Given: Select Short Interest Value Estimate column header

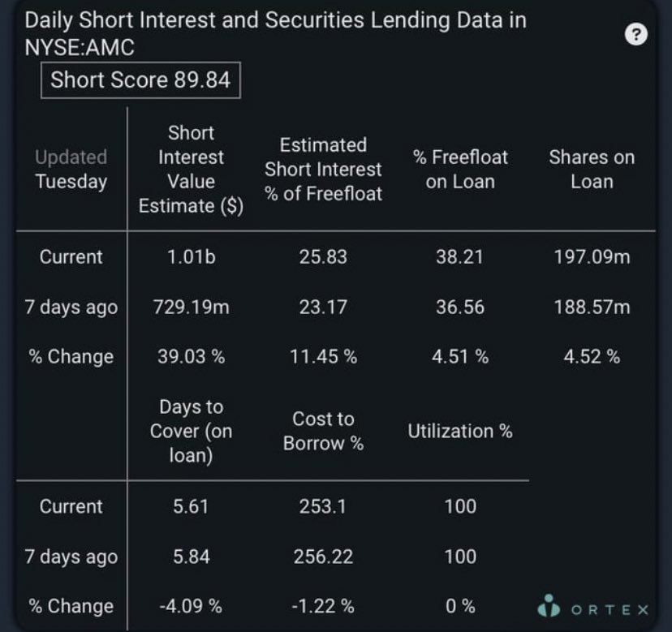Looking at the screenshot, I should [x=191, y=169].
